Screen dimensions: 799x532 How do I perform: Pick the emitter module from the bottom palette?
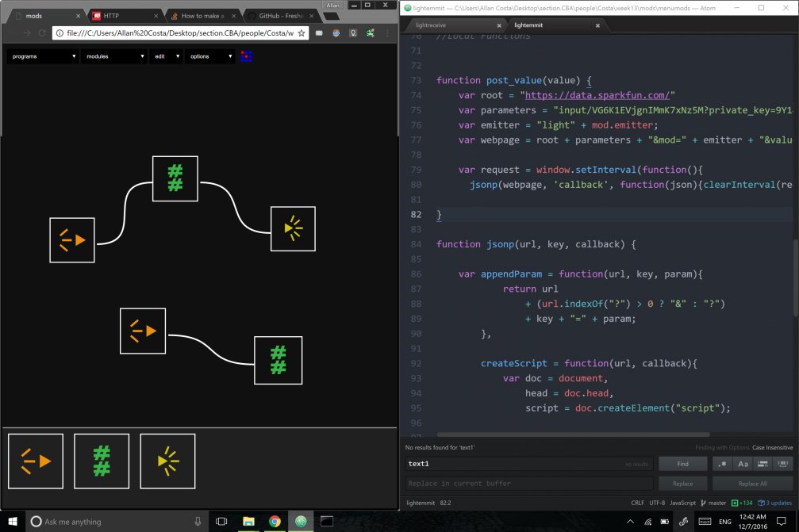tap(36, 461)
